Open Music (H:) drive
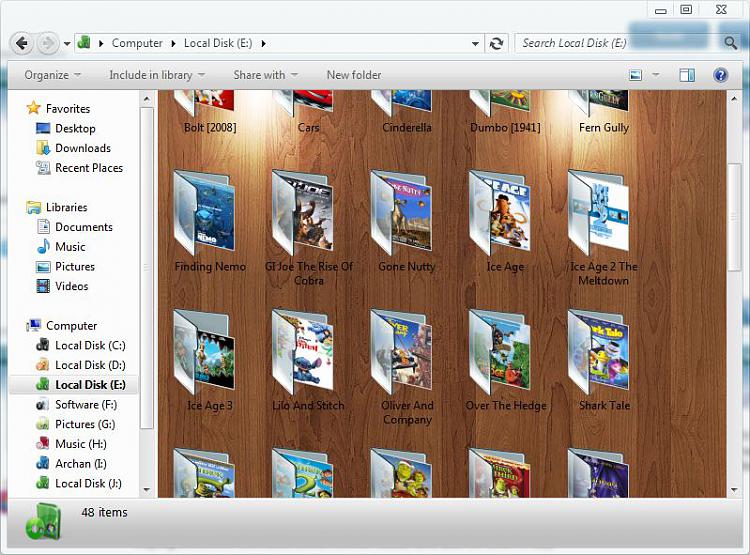 pyautogui.click(x=81, y=444)
